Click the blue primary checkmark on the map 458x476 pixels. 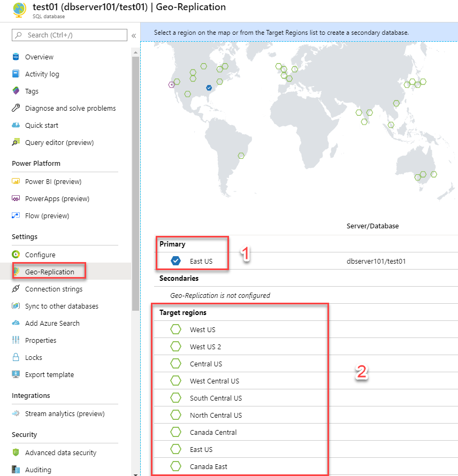209,88
